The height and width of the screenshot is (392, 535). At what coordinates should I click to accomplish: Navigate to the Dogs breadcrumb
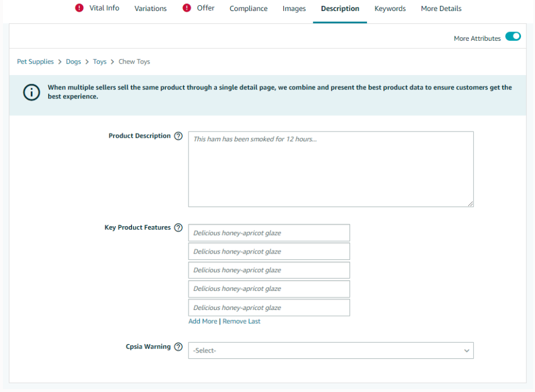point(73,62)
